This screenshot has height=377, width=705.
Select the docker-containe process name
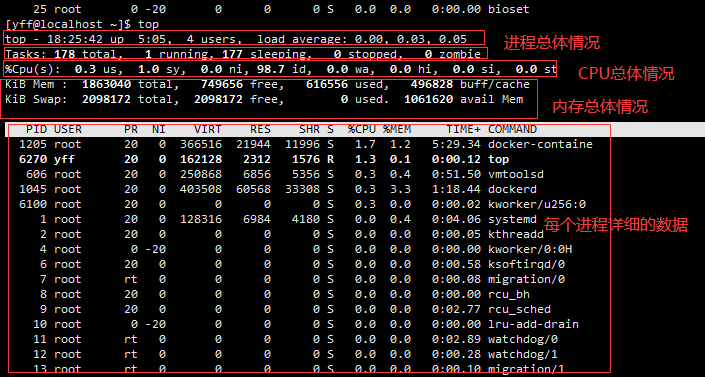click(x=540, y=144)
